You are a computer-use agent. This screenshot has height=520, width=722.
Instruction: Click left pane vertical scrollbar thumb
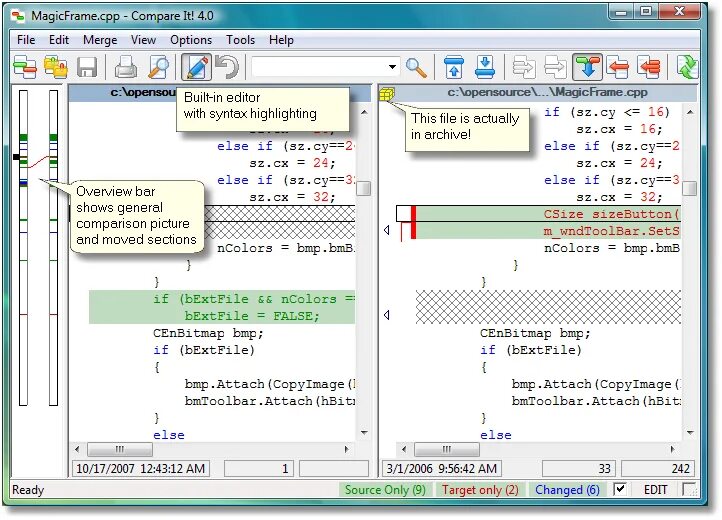(364, 188)
